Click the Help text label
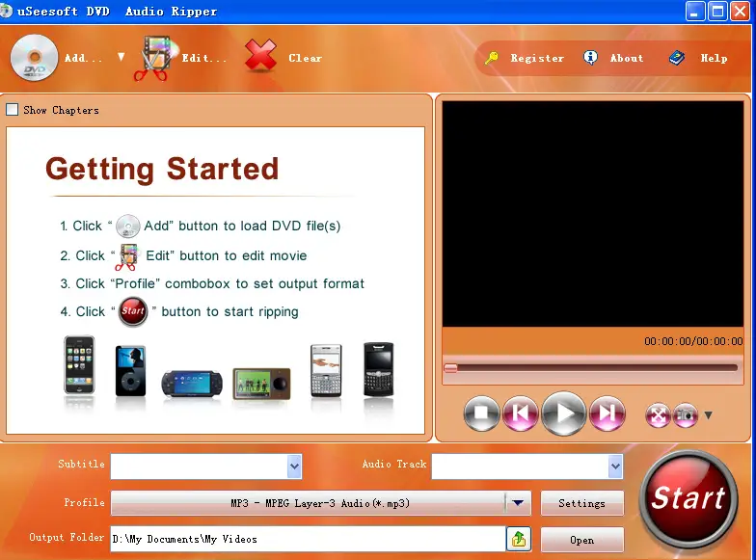The width and height of the screenshot is (756, 560). [714, 58]
